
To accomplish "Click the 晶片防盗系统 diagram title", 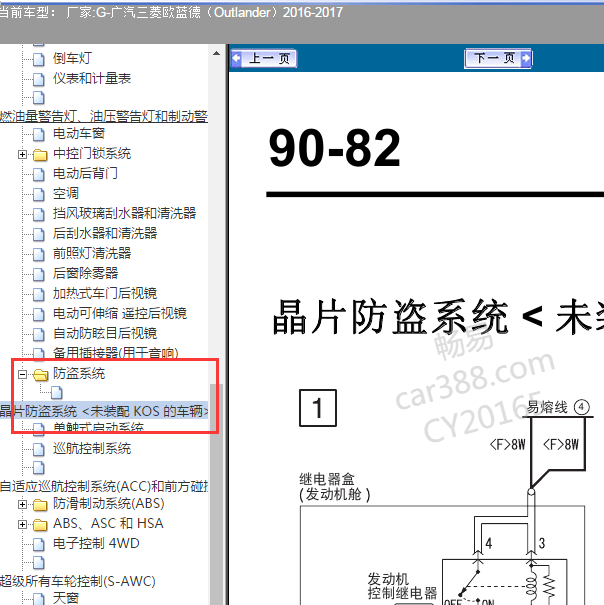I will tap(438, 316).
